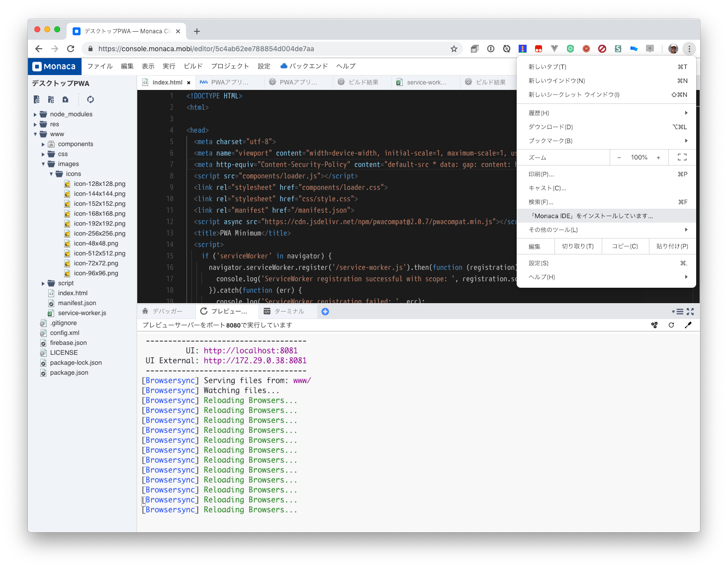Expand the css folder

point(43,154)
